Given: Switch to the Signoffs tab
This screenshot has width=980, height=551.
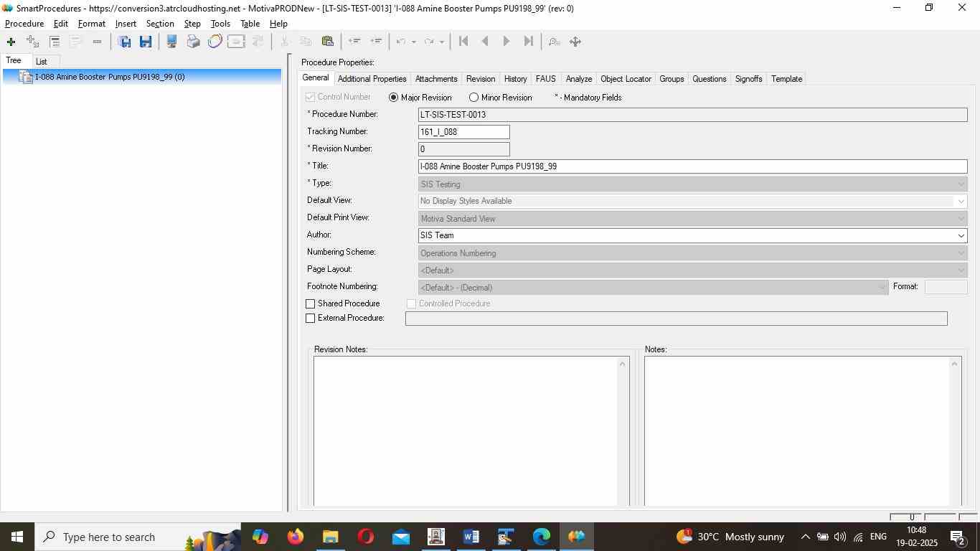Looking at the screenshot, I should click(748, 79).
